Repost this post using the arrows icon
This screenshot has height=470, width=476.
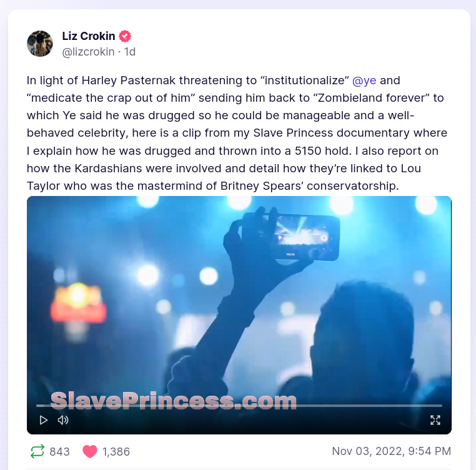(x=37, y=451)
